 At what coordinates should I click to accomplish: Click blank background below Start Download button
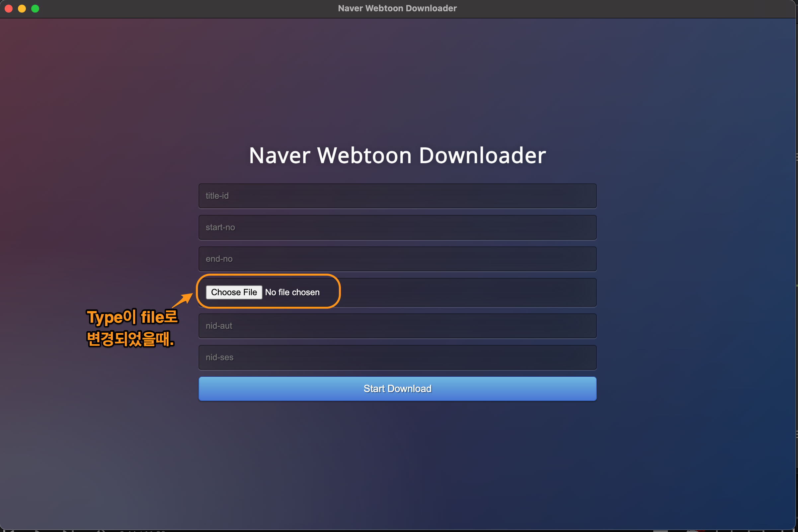pos(397,458)
